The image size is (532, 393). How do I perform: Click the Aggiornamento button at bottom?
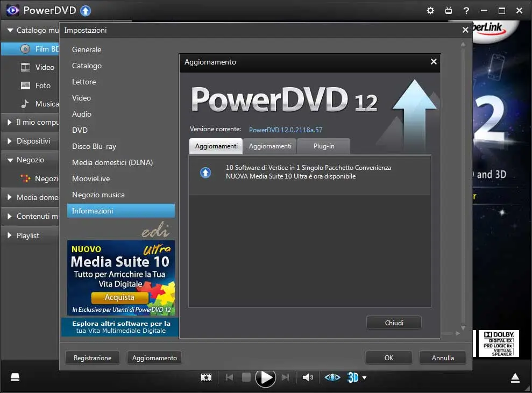[154, 358]
